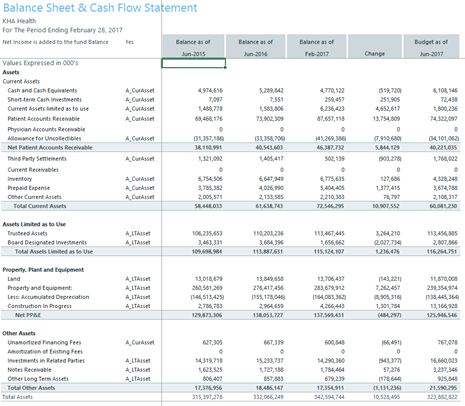
Task: Select the Total Other Assets row label
Action: [31, 388]
